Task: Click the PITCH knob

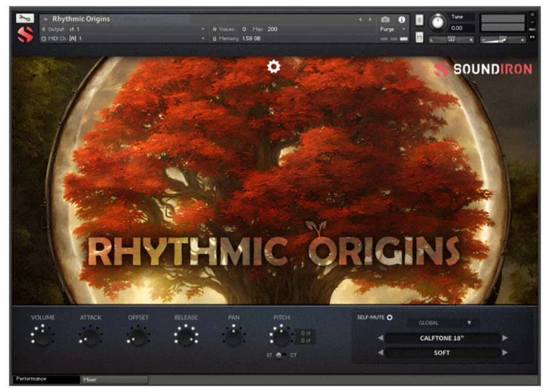Action: pos(281,336)
